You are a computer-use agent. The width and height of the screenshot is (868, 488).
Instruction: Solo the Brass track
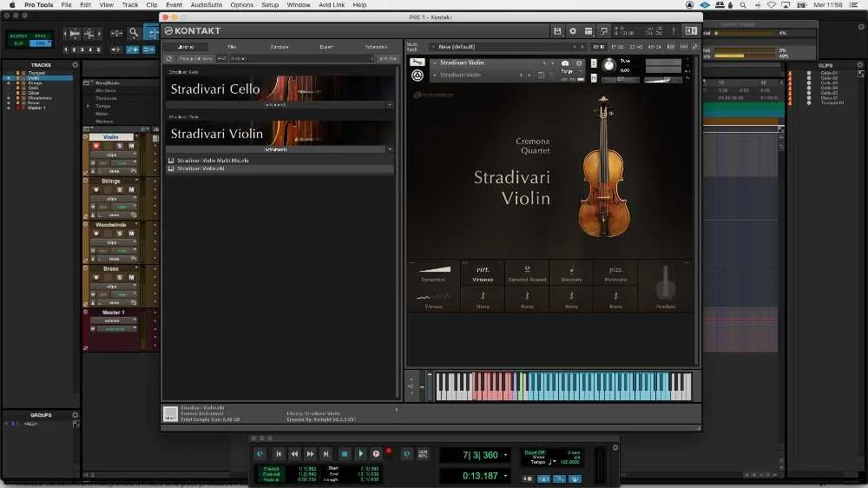coord(119,277)
